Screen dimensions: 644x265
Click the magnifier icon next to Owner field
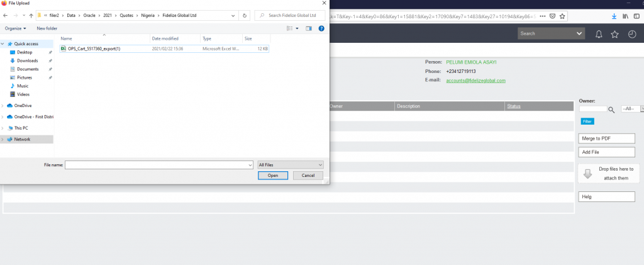point(611,110)
